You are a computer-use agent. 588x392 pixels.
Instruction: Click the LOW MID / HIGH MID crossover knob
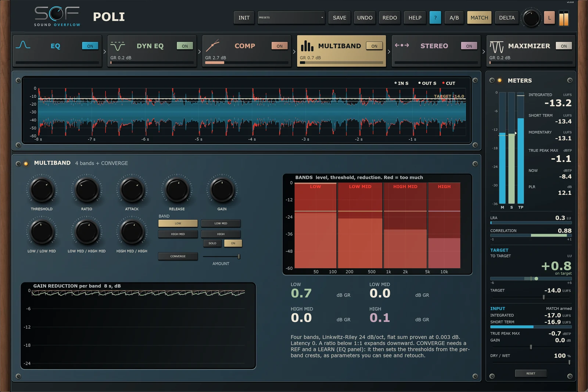(87, 232)
